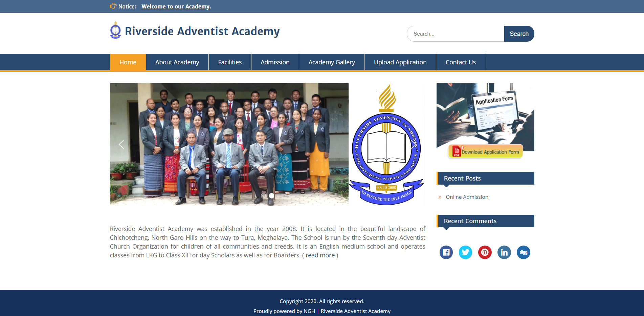
Task: Open the LinkedIn social icon
Action: [x=504, y=252]
